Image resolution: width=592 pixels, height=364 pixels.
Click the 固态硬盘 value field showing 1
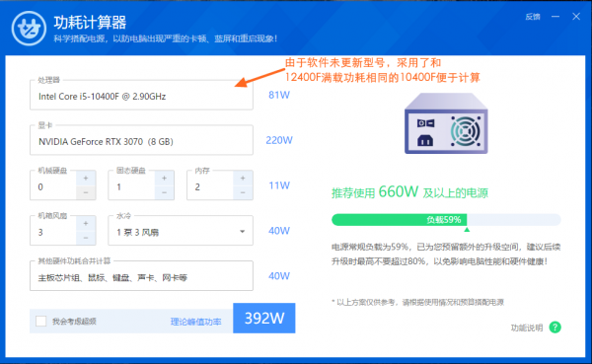pos(132,186)
